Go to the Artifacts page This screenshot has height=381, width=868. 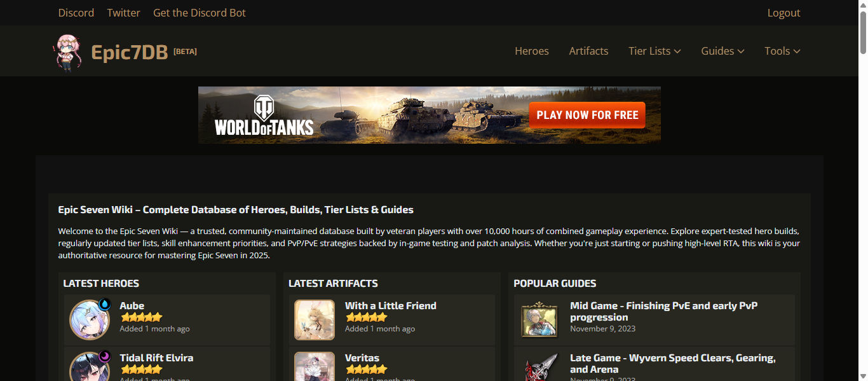pos(588,51)
